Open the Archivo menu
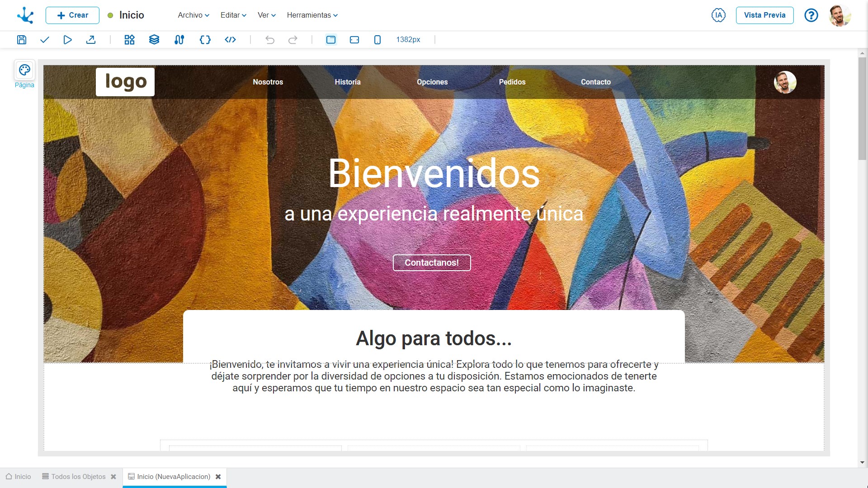The image size is (868, 488). pyautogui.click(x=193, y=15)
